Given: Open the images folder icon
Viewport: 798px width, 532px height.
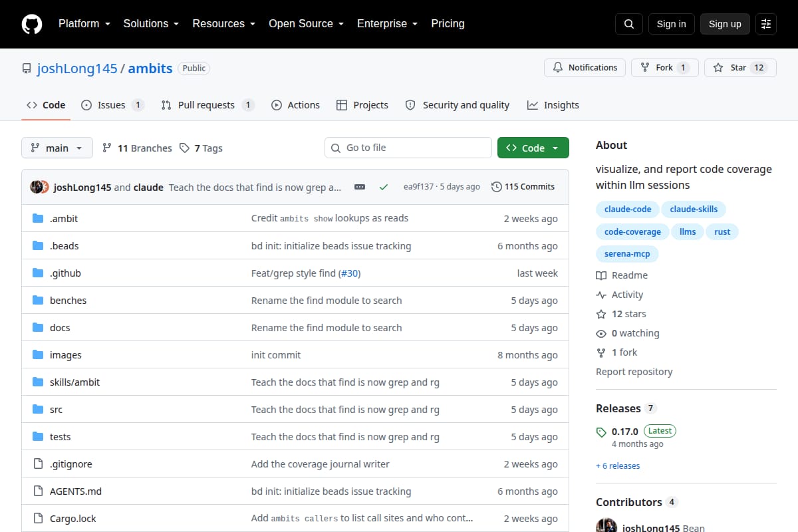Looking at the screenshot, I should point(38,355).
